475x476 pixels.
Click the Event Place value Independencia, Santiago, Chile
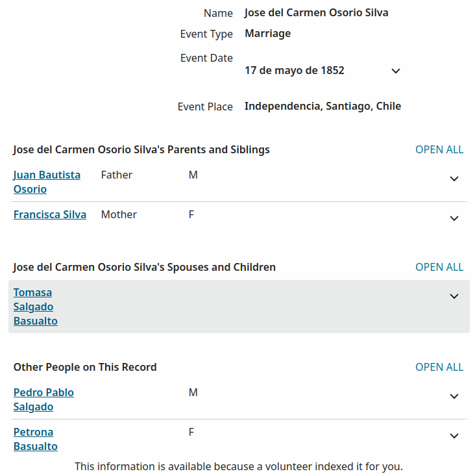[x=323, y=106]
